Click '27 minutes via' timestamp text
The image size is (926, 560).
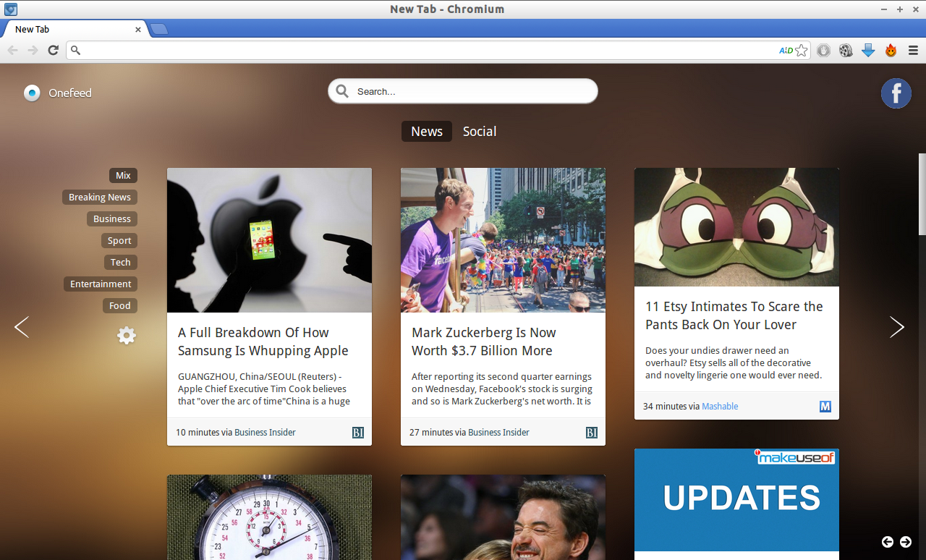click(438, 433)
